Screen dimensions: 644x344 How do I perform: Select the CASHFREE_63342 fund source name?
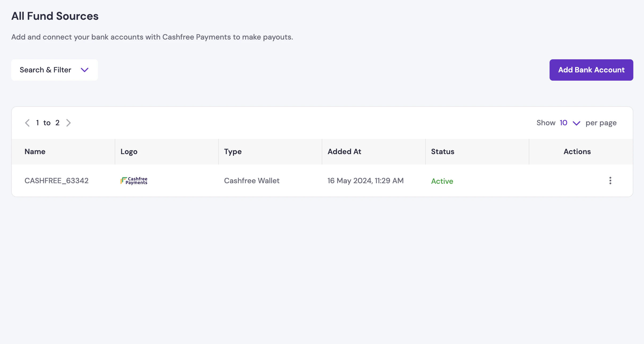[56, 181]
